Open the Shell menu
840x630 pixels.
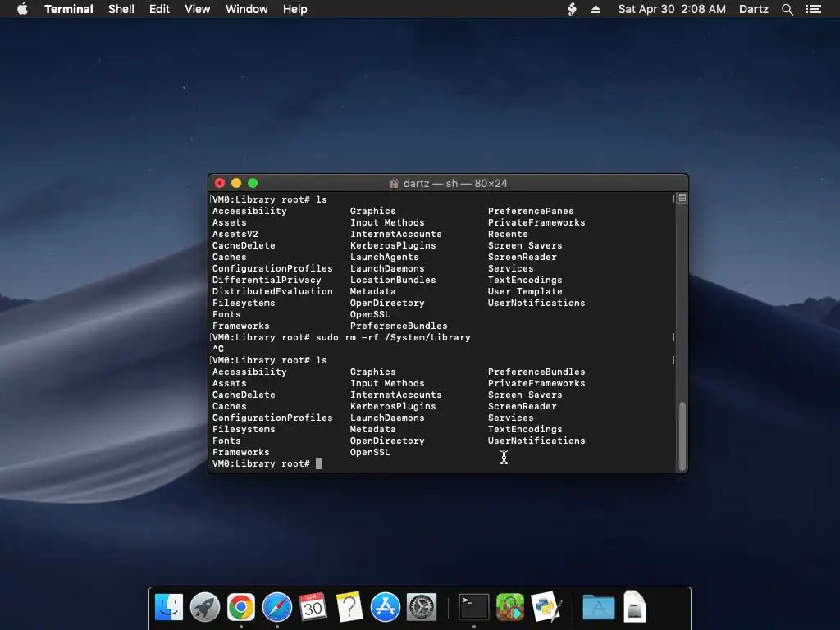tap(121, 9)
